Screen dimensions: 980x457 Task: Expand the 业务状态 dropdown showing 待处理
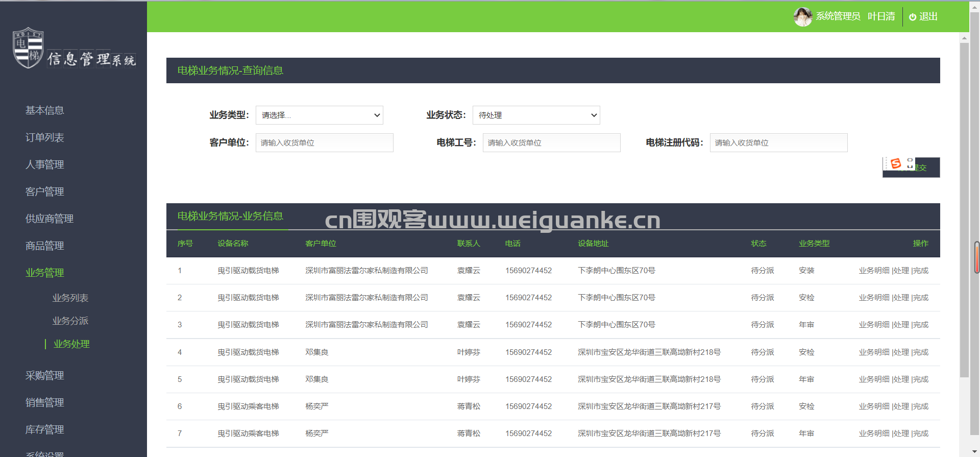point(536,115)
